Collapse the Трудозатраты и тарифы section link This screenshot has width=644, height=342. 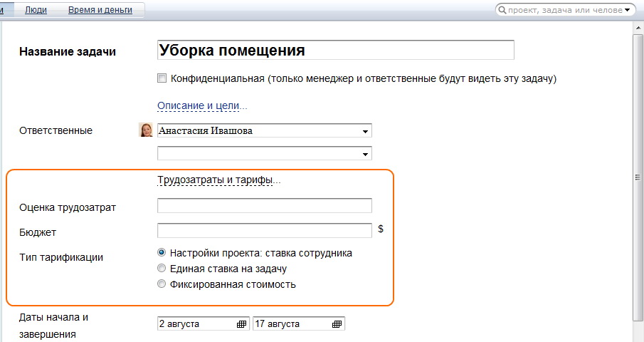pos(218,180)
